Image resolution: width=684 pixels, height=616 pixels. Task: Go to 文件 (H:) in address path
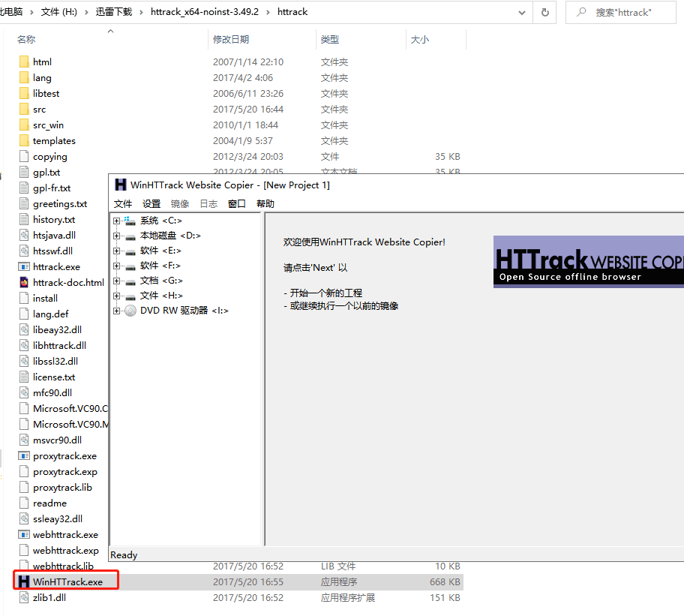pos(59,12)
